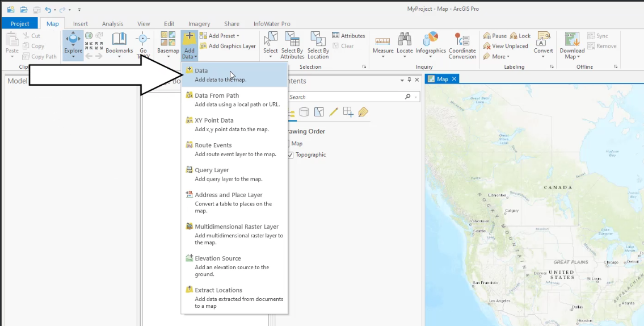Choose Multidimensional Raster Layer entry
644x326 pixels.
pyautogui.click(x=234, y=235)
